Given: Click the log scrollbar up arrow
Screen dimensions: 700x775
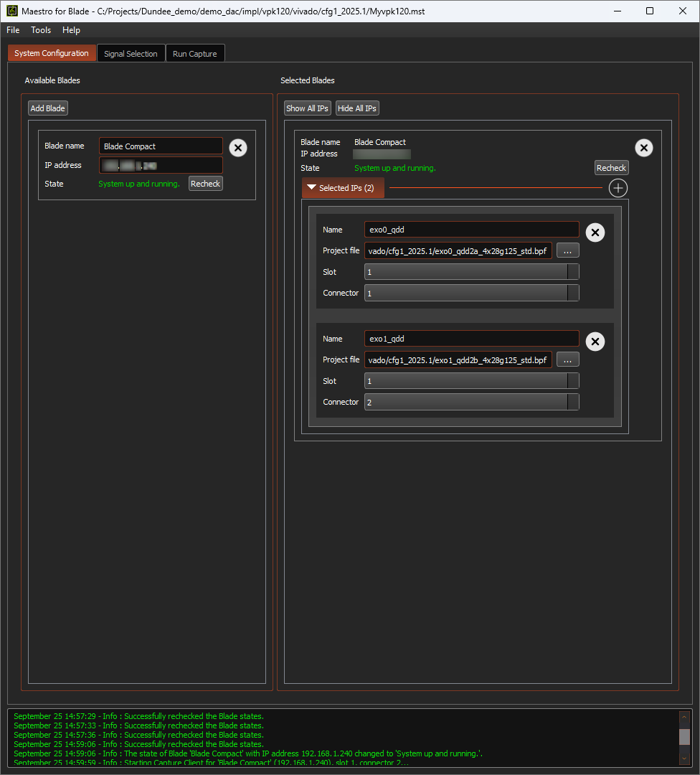Looking at the screenshot, I should pyautogui.click(x=684, y=717).
